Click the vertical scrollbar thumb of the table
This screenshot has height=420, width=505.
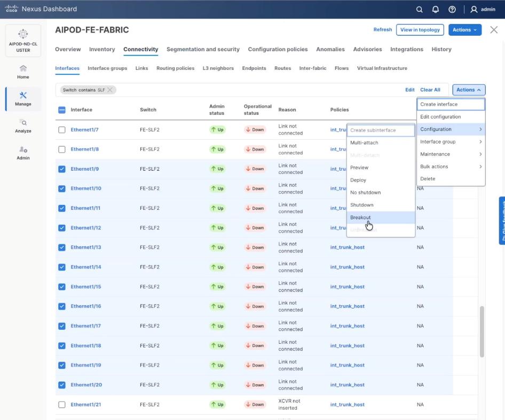point(481,331)
